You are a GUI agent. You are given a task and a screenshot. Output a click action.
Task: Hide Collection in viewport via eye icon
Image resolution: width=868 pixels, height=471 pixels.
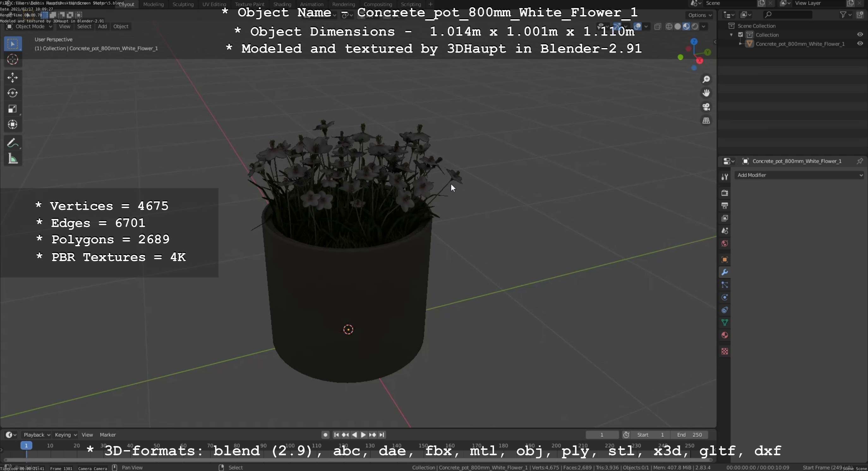click(x=860, y=35)
